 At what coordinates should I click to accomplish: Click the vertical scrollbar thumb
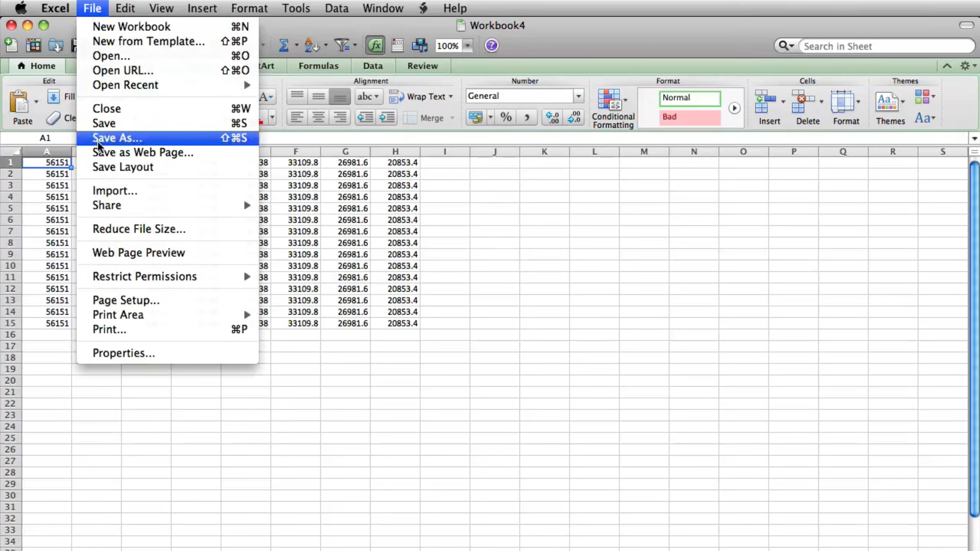pos(974,339)
